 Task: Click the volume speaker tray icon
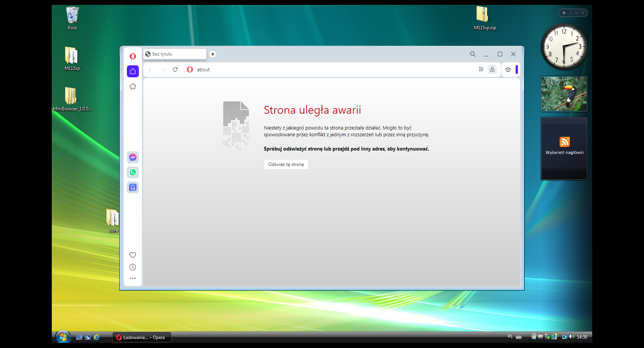coord(572,337)
